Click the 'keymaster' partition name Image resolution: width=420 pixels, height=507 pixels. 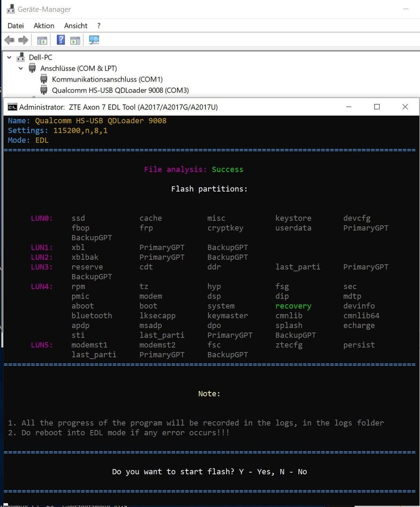pos(228,316)
